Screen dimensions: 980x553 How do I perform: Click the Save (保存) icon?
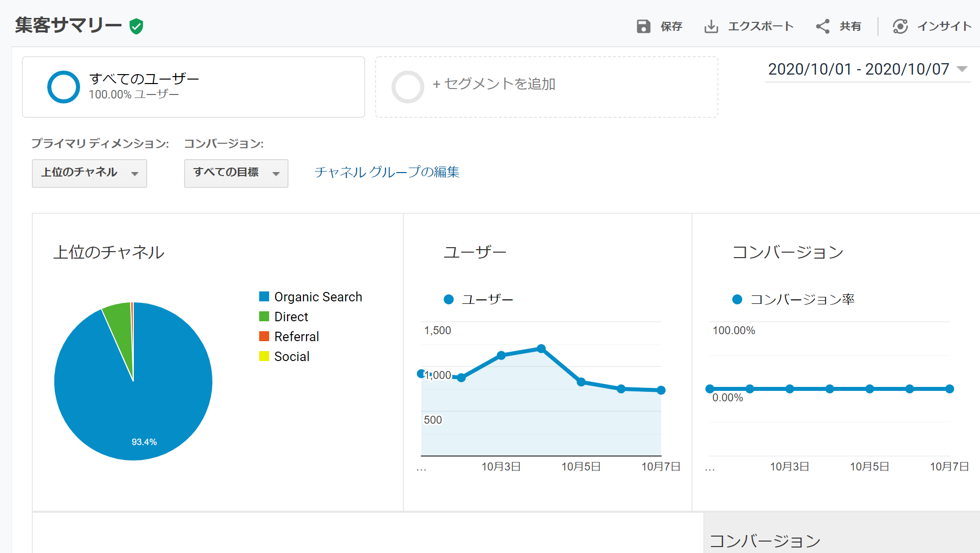[x=644, y=26]
